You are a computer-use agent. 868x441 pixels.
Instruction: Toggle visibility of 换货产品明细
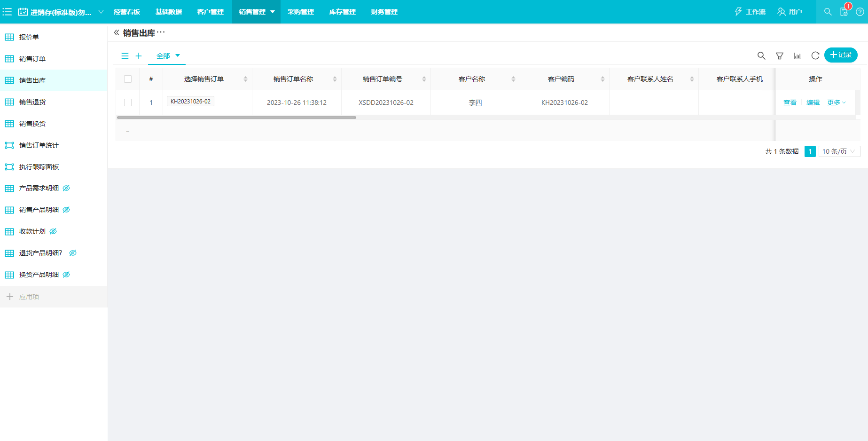[66, 275]
